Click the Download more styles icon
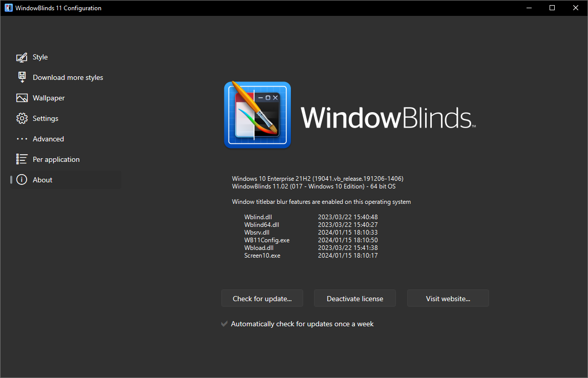This screenshot has height=378, width=588. [22, 77]
